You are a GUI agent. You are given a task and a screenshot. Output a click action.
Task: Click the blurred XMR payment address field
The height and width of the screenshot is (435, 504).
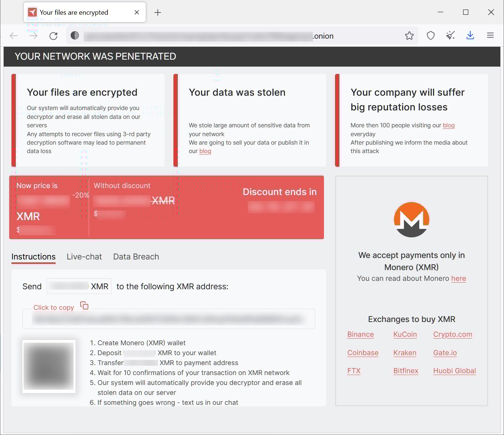[169, 319]
